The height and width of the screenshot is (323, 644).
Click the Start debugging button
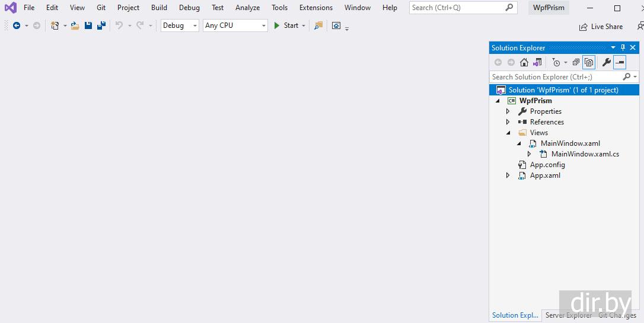pos(286,25)
